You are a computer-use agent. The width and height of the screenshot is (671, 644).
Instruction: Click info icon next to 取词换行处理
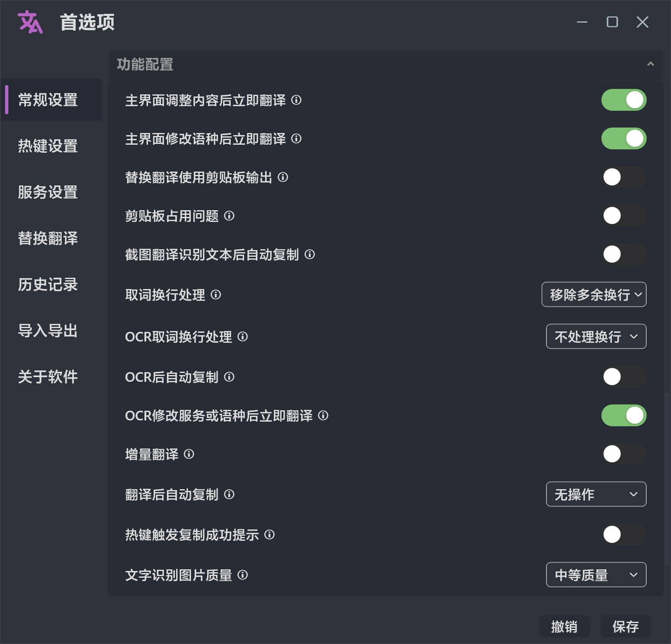(x=216, y=295)
